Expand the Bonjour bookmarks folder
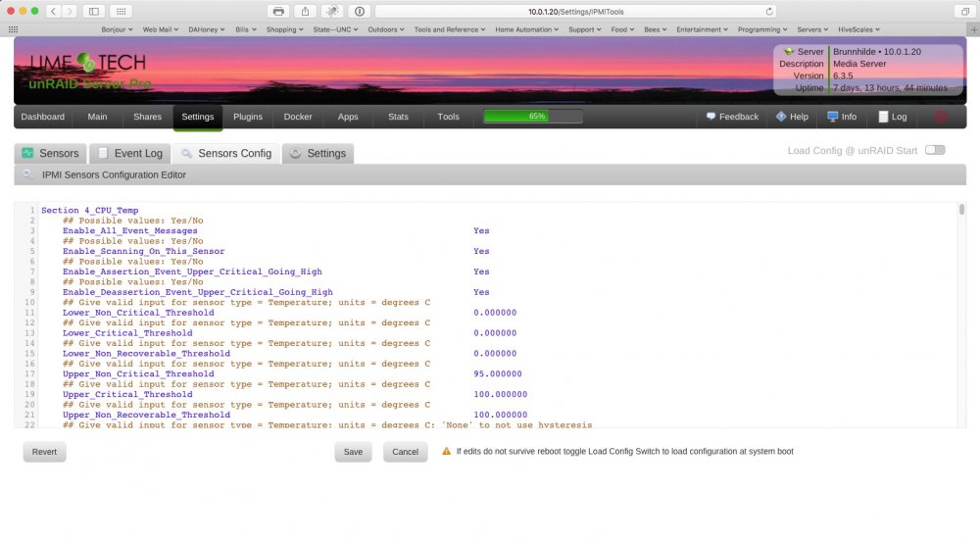980x542 pixels. coord(117,29)
